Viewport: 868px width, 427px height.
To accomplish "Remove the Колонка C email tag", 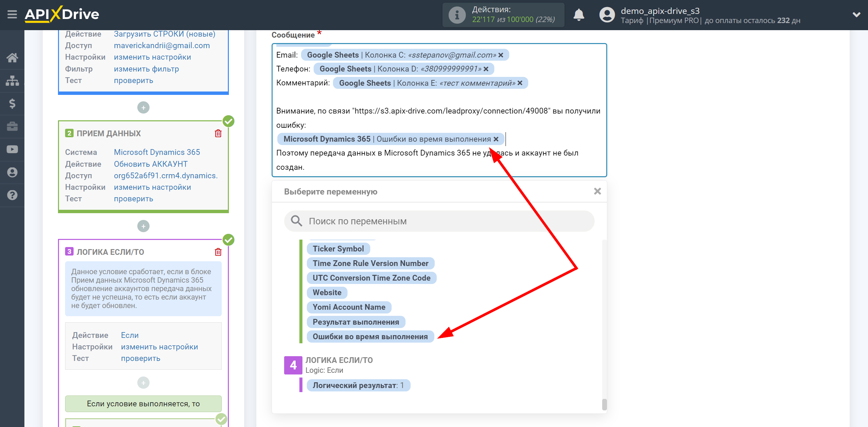I will tap(501, 55).
